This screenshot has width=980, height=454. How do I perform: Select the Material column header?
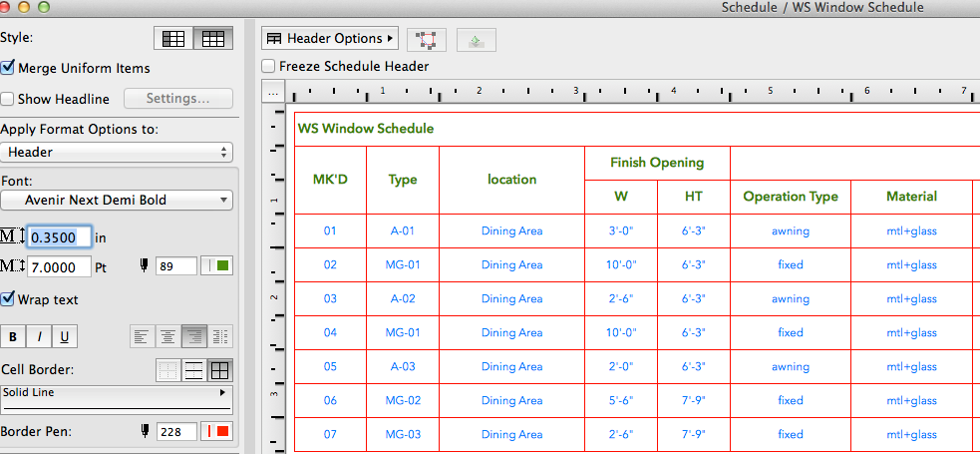(911, 197)
